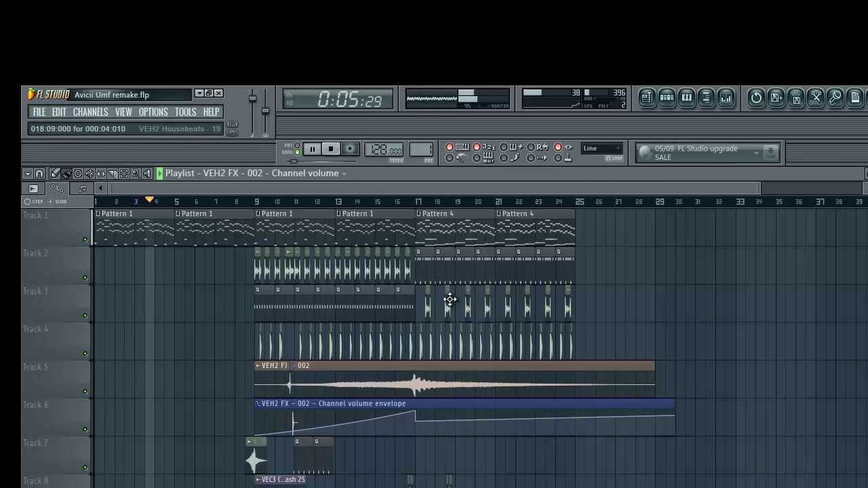868x488 pixels.
Task: Export project with the wave save icon
Action: tap(796, 98)
